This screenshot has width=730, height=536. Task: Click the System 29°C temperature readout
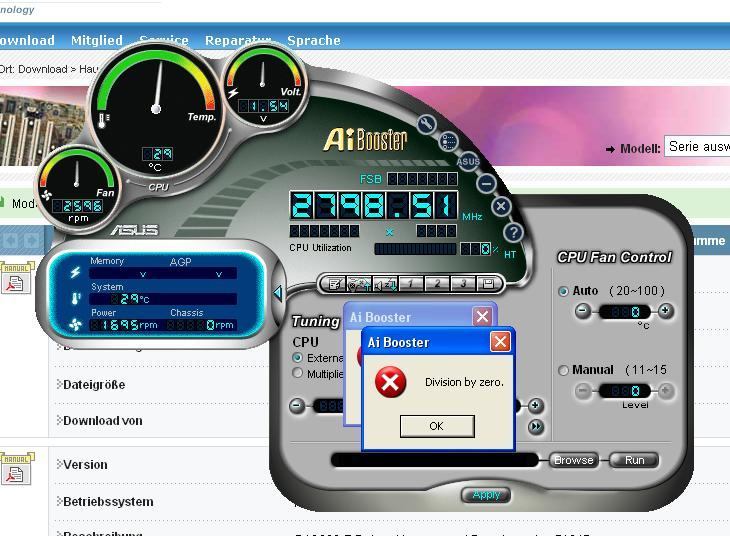pyautogui.click(x=163, y=299)
